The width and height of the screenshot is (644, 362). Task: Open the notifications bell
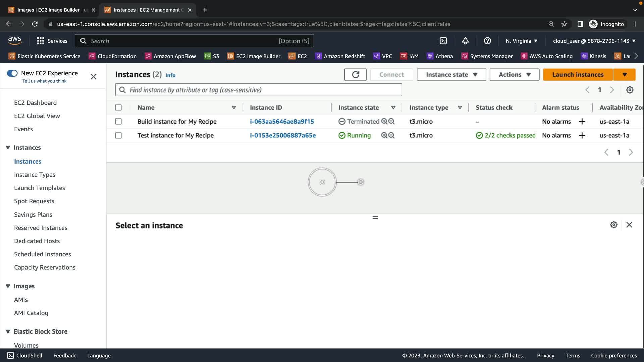coord(465,41)
